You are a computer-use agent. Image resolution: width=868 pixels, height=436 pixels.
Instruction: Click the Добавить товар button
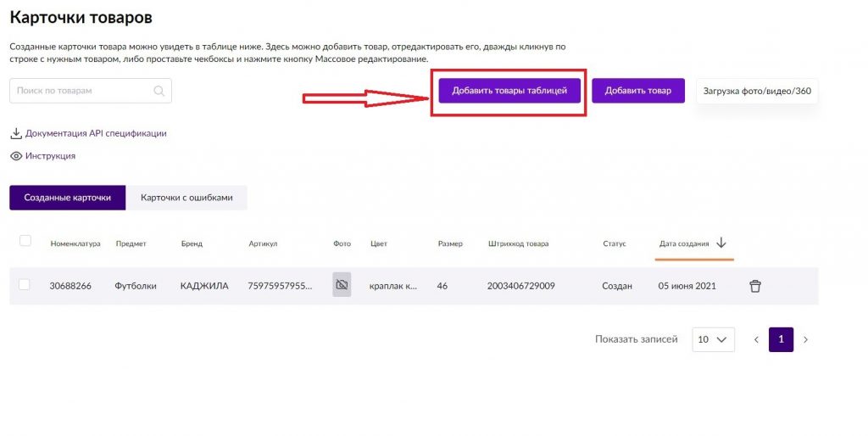(637, 91)
